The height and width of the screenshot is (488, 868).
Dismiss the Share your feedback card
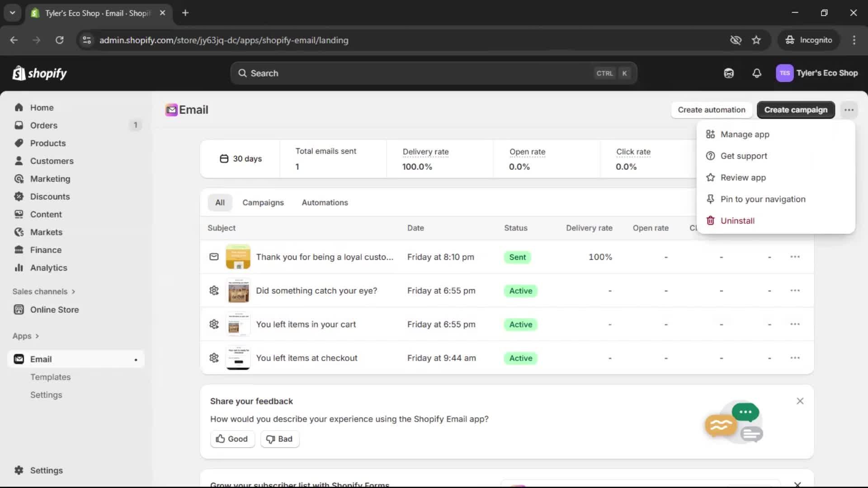point(800,401)
